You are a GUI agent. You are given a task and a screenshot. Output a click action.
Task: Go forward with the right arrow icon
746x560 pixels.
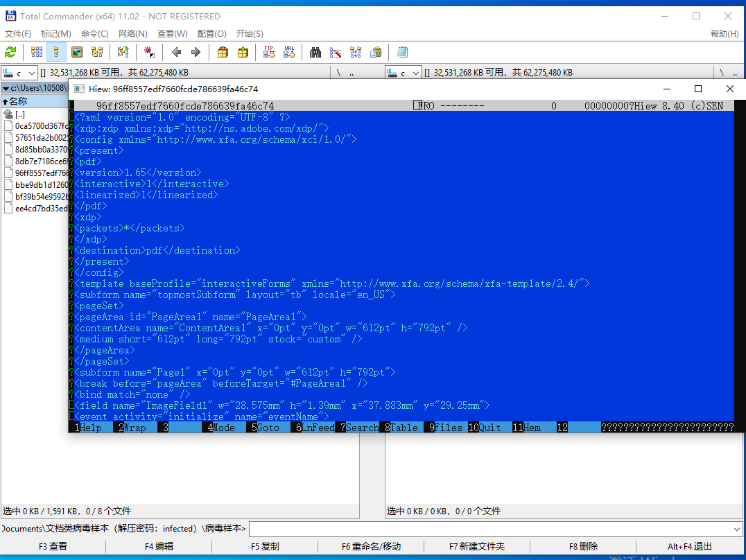point(196,53)
